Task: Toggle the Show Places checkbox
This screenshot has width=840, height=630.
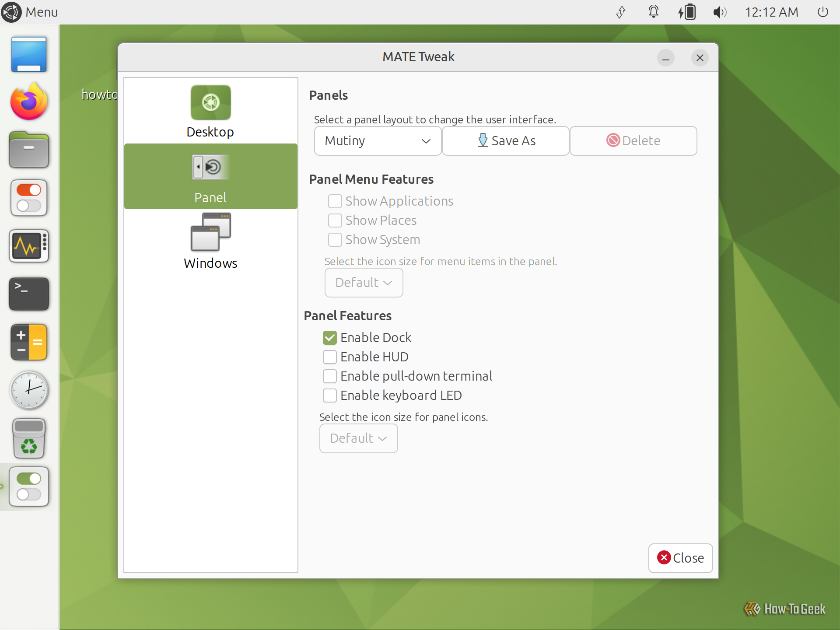Action: tap(335, 220)
